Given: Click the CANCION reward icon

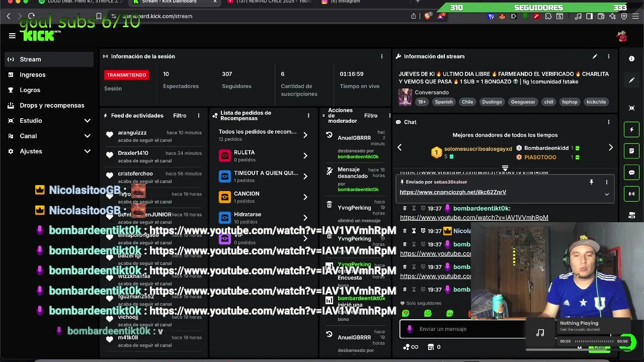Looking at the screenshot, I should [225, 197].
